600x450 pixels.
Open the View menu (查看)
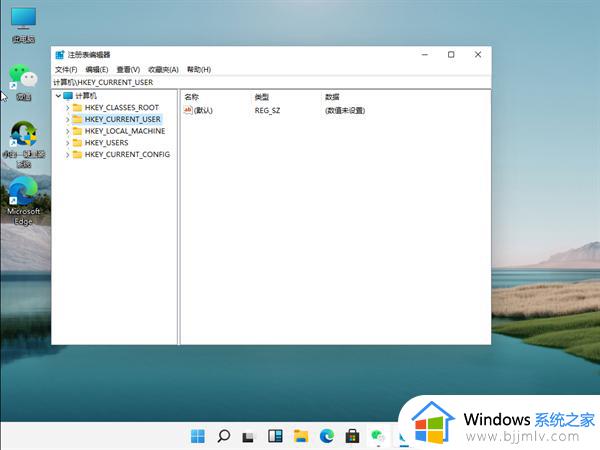click(128, 70)
